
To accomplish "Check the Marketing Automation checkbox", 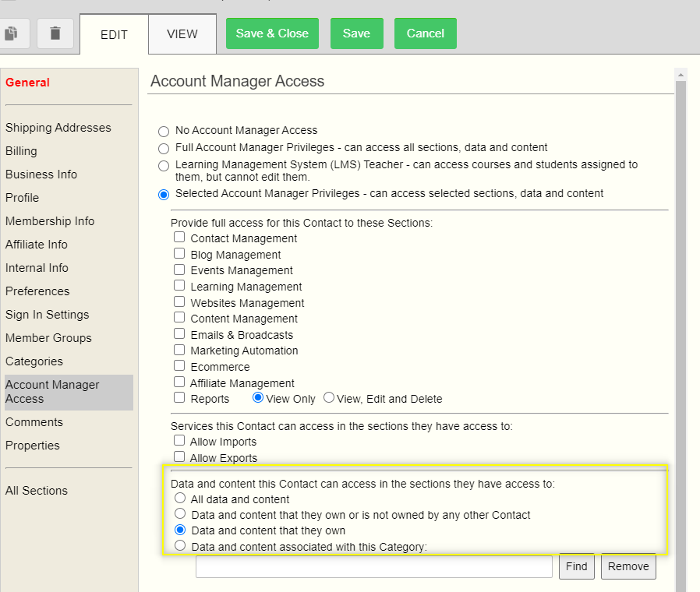I will click(179, 349).
